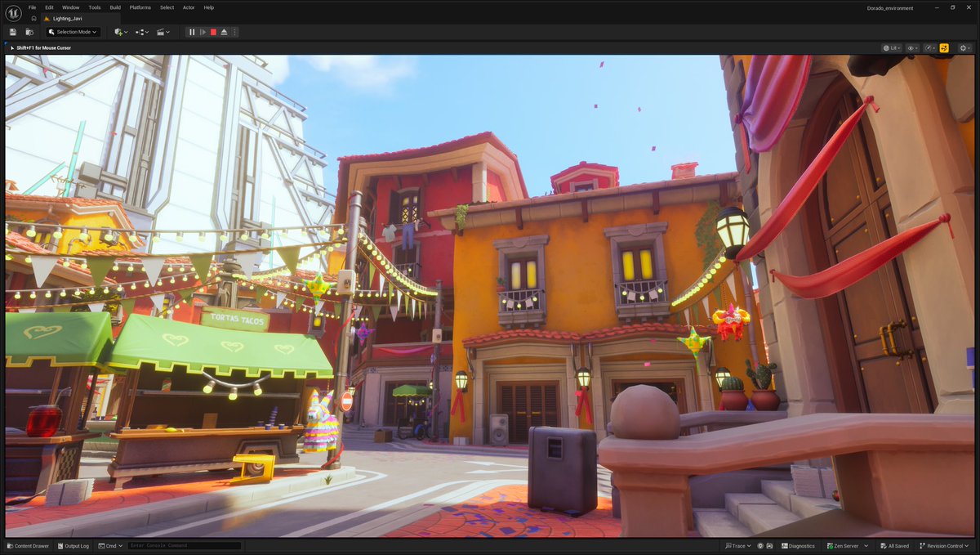
Task: Toggle the yellow highlighted viewport button
Action: [x=944, y=48]
